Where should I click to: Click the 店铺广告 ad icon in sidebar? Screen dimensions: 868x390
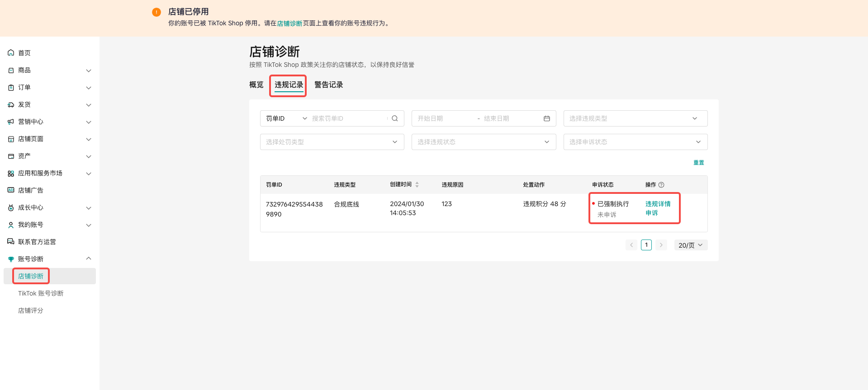(x=11, y=190)
